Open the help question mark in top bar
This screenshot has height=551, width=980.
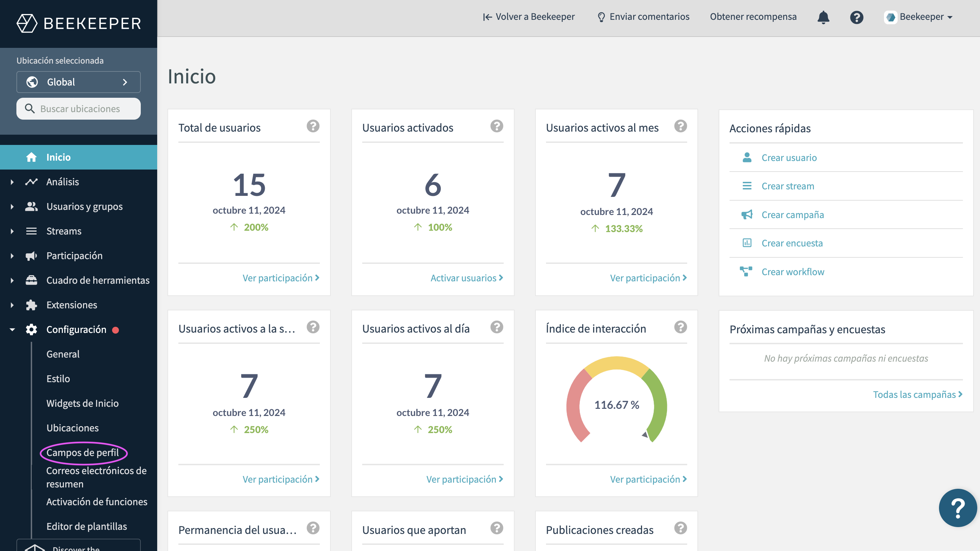(856, 17)
